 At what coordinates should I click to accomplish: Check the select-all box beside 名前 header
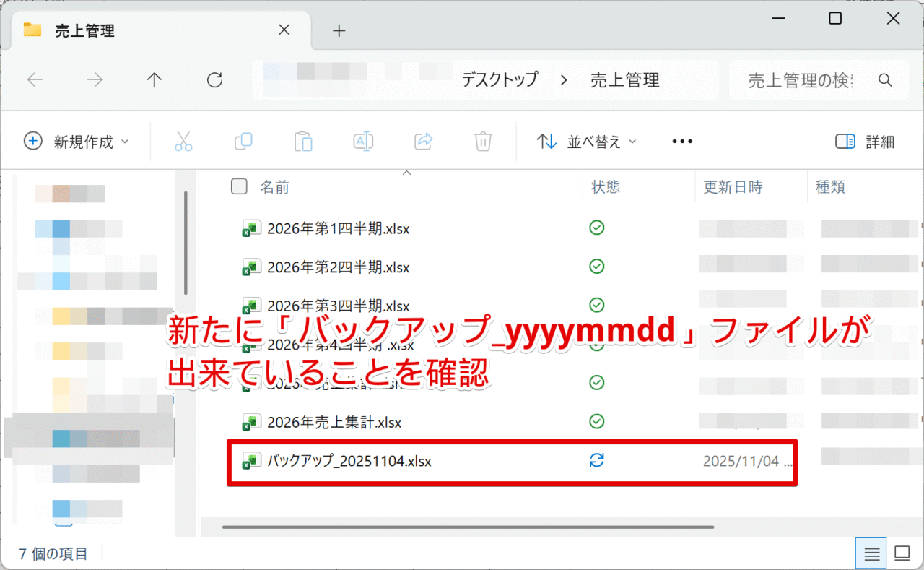pyautogui.click(x=238, y=186)
